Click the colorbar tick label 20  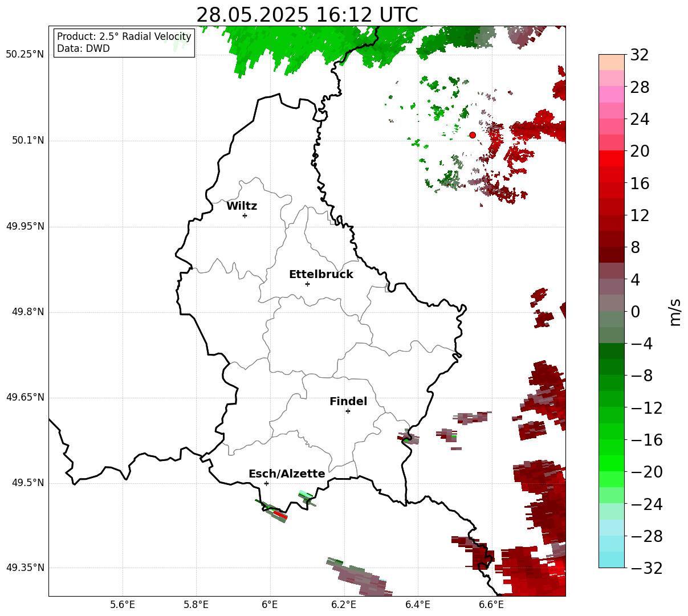pyautogui.click(x=640, y=151)
